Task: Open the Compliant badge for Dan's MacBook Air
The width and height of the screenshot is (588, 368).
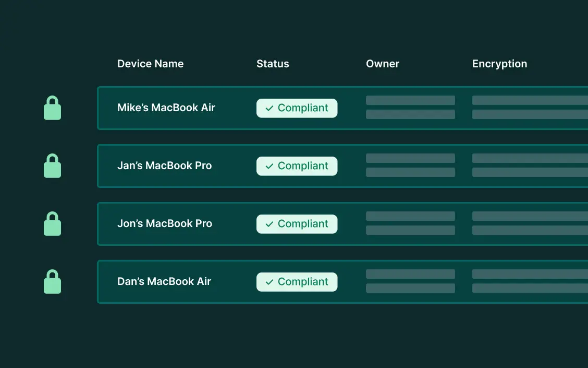Action: pos(297,282)
